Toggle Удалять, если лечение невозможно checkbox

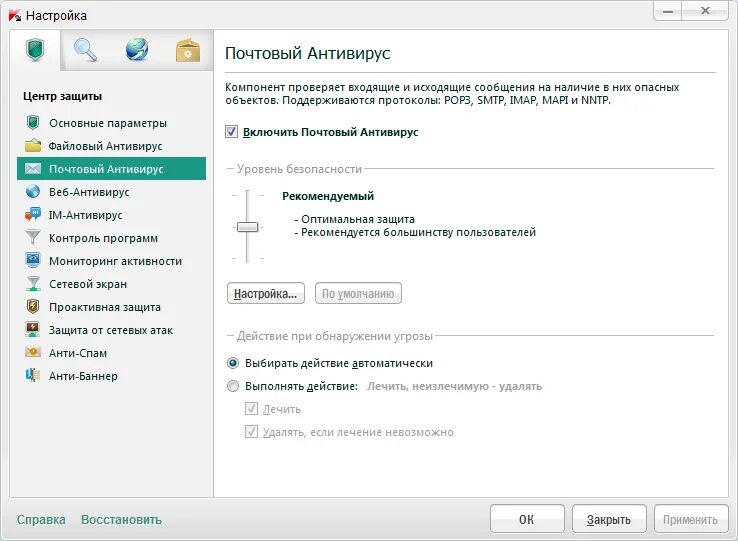pyautogui.click(x=251, y=432)
